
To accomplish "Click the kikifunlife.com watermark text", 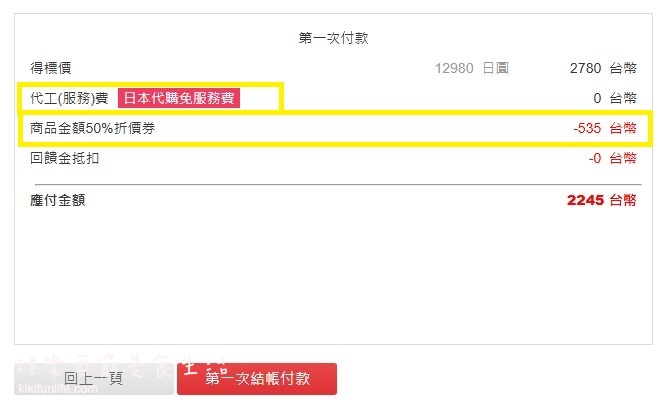I will click(x=58, y=388).
